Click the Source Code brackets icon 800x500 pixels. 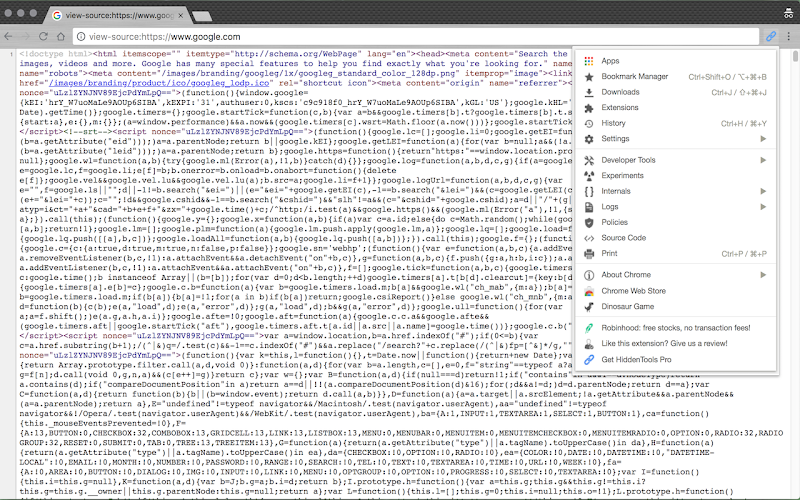pos(589,238)
